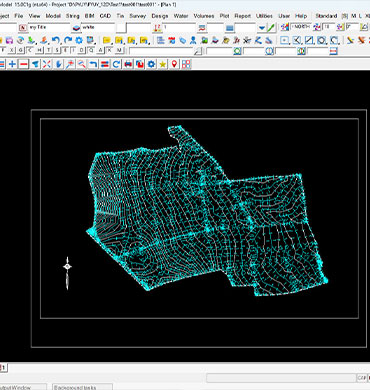Toggle the Q snap button
Viewport: 370px width, 390px height.
click(91, 50)
